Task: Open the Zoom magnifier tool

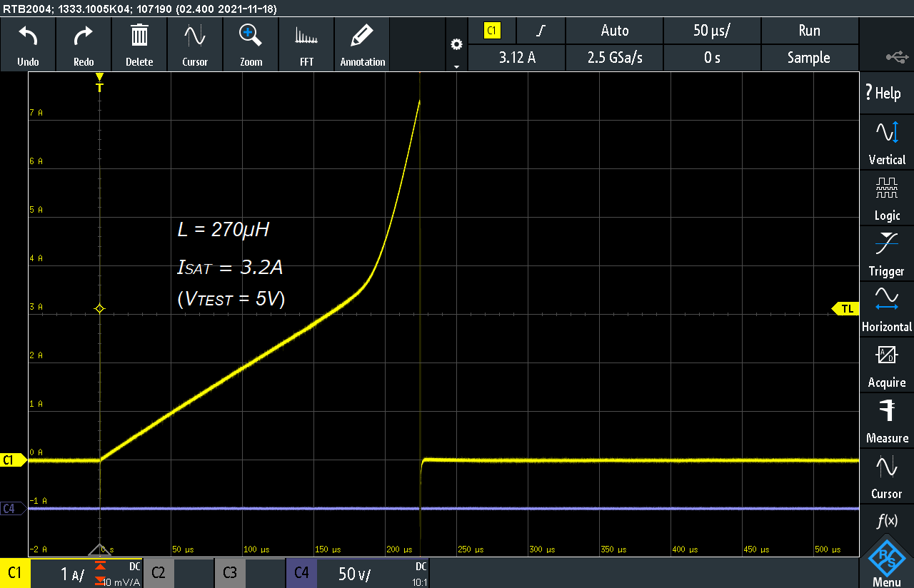Action: (x=251, y=36)
